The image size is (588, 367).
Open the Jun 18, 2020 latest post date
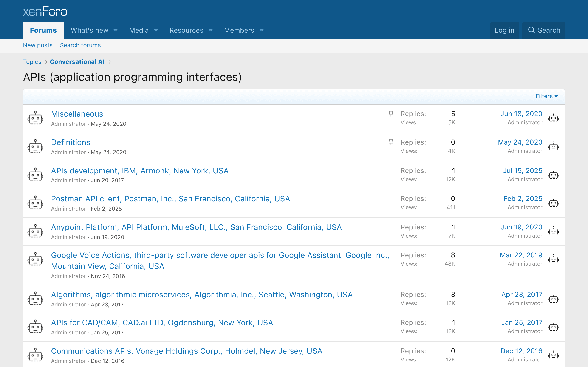coord(521,114)
